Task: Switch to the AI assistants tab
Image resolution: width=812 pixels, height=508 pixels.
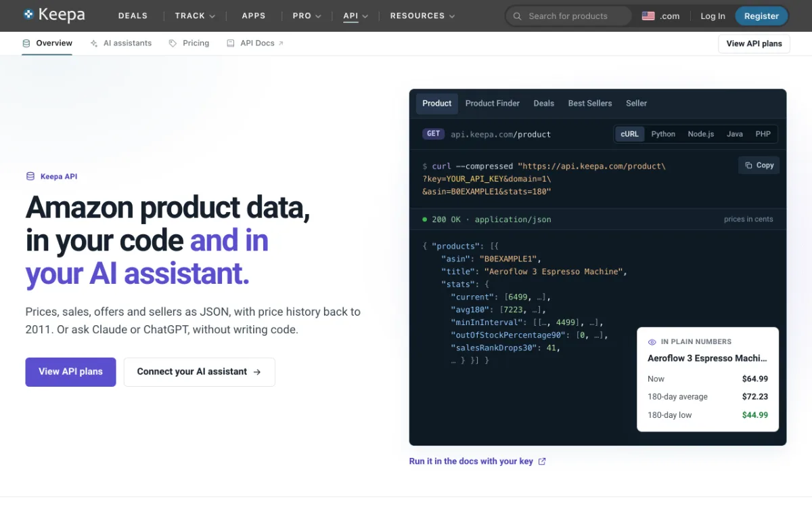Action: 120,43
